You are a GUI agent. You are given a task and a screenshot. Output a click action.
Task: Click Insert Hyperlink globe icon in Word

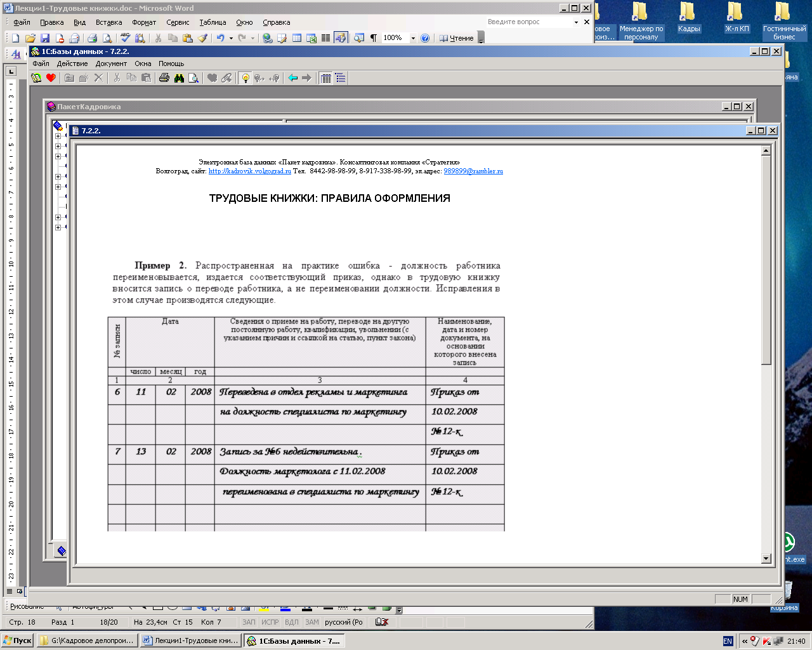267,38
